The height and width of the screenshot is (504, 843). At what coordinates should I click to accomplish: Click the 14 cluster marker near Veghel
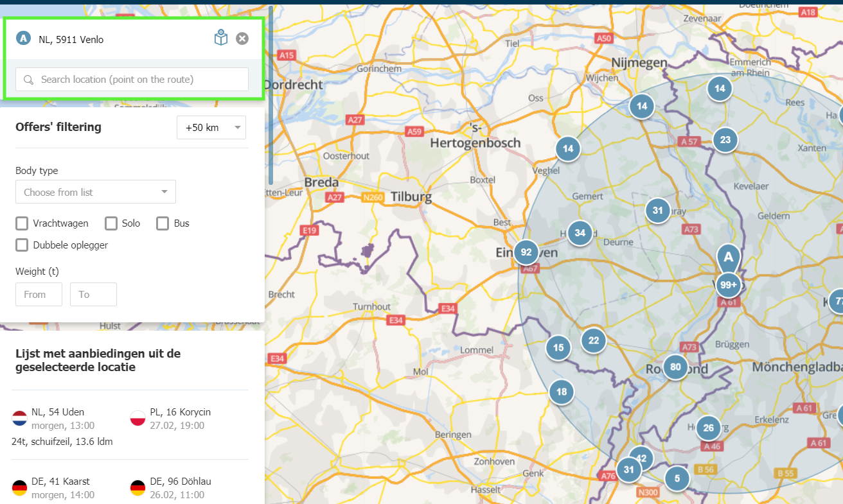[x=568, y=149]
